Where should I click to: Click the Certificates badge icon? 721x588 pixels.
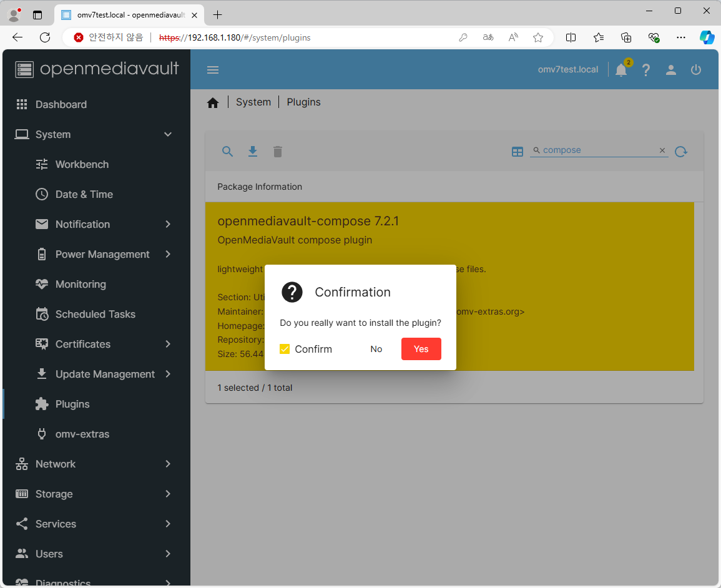click(42, 344)
